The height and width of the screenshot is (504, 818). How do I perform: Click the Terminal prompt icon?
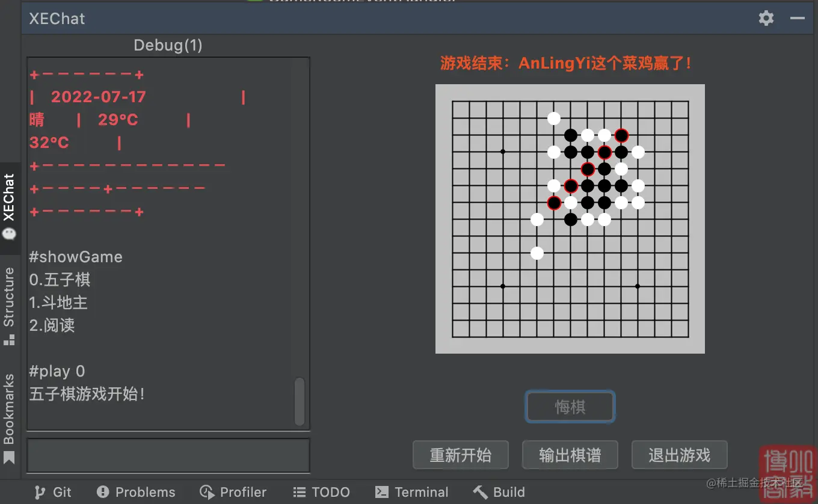tap(381, 492)
